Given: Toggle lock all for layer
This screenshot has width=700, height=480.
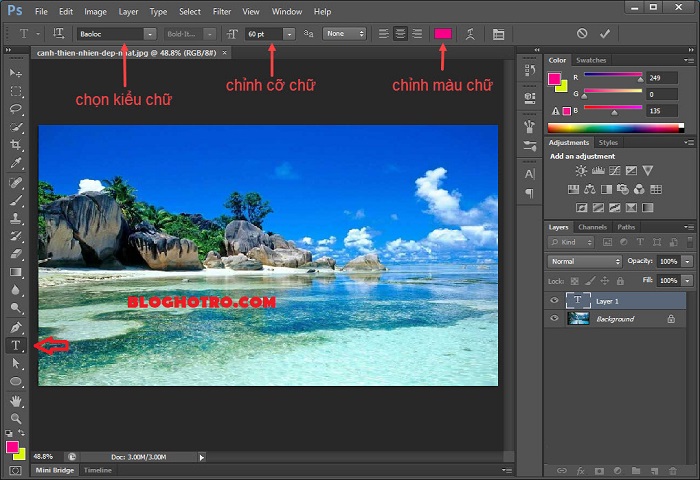Looking at the screenshot, I should (620, 281).
